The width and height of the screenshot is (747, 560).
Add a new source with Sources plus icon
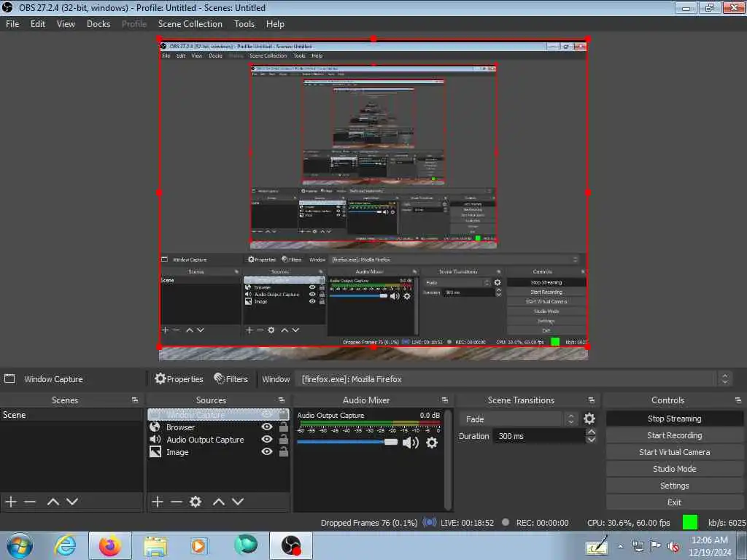pyautogui.click(x=158, y=502)
